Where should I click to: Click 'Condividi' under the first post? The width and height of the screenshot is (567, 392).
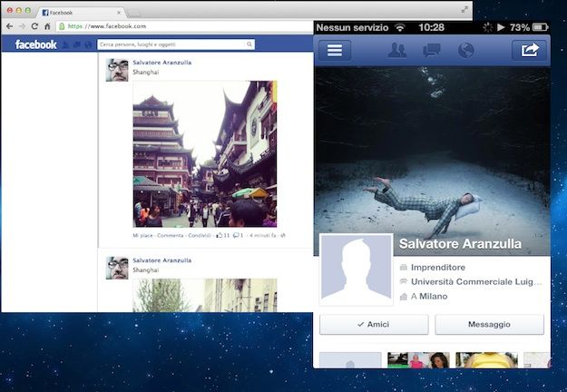point(200,235)
